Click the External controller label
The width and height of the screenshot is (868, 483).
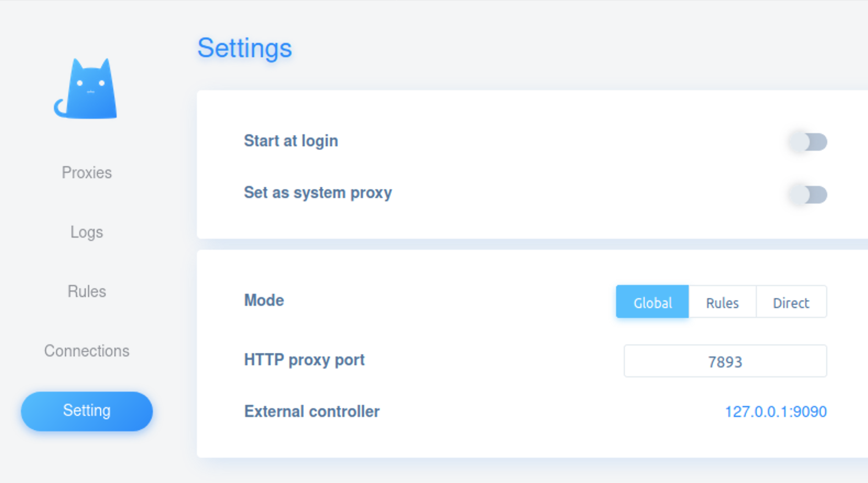tap(312, 412)
